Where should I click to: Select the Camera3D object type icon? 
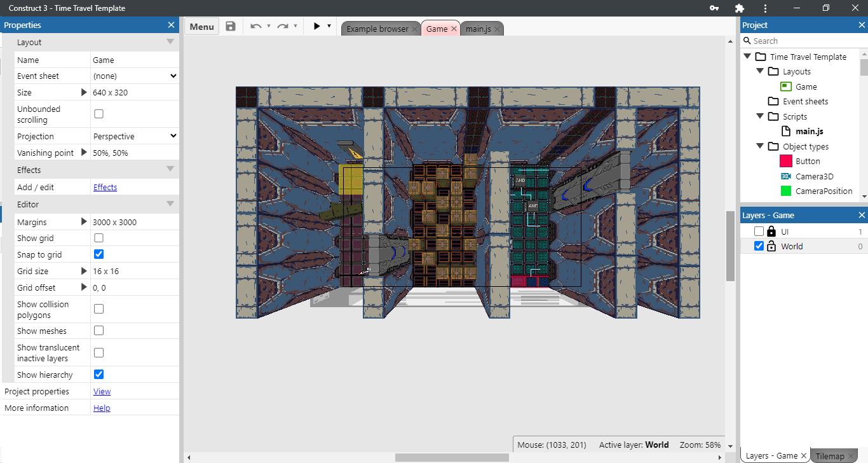tap(785, 176)
